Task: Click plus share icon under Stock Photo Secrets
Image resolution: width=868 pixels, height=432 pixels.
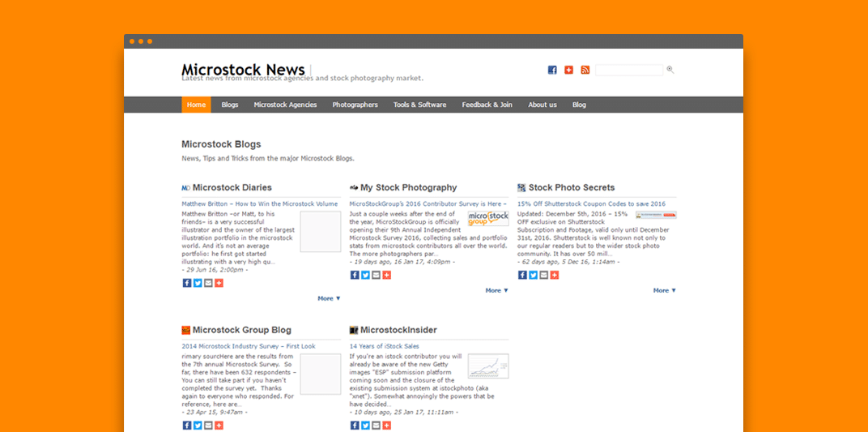Action: click(x=554, y=276)
